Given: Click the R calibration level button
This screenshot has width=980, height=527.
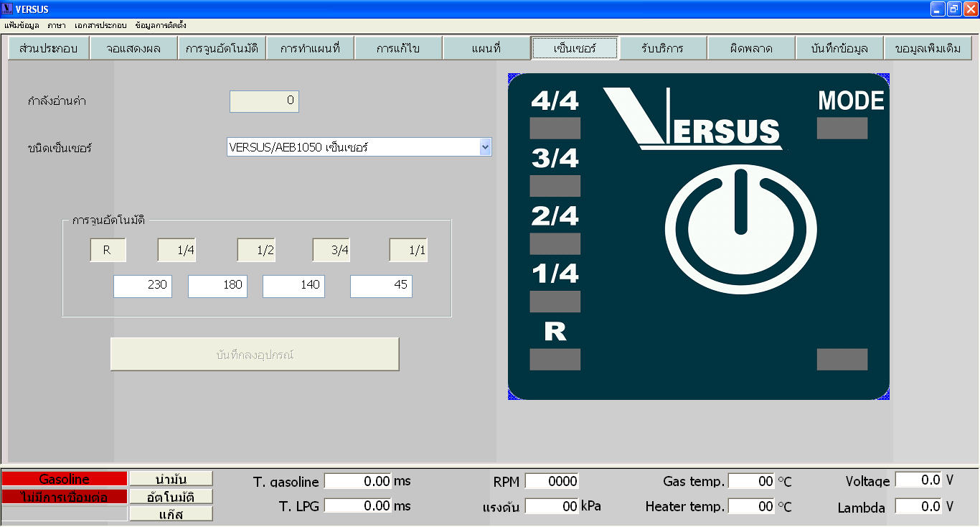Looking at the screenshot, I should (108, 251).
